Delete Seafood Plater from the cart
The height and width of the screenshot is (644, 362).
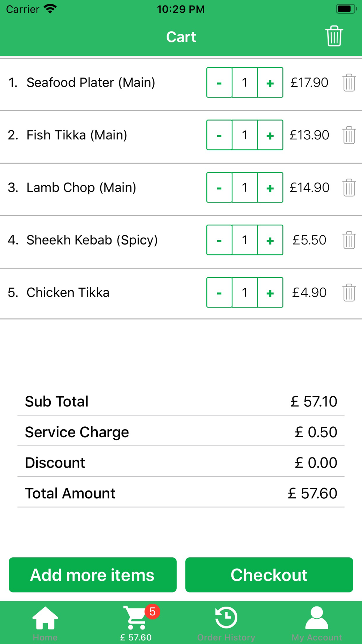click(x=349, y=83)
